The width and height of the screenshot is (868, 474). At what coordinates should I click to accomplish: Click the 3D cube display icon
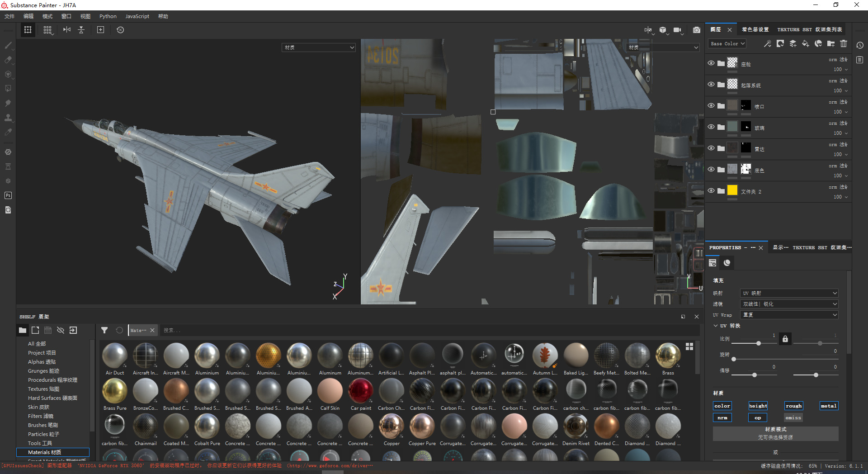663,30
